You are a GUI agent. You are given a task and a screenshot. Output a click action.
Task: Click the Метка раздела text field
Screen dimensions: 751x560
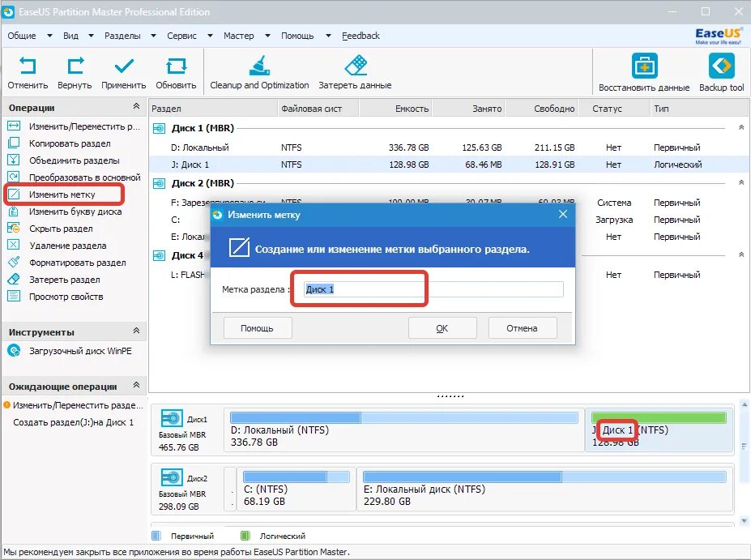(x=433, y=289)
